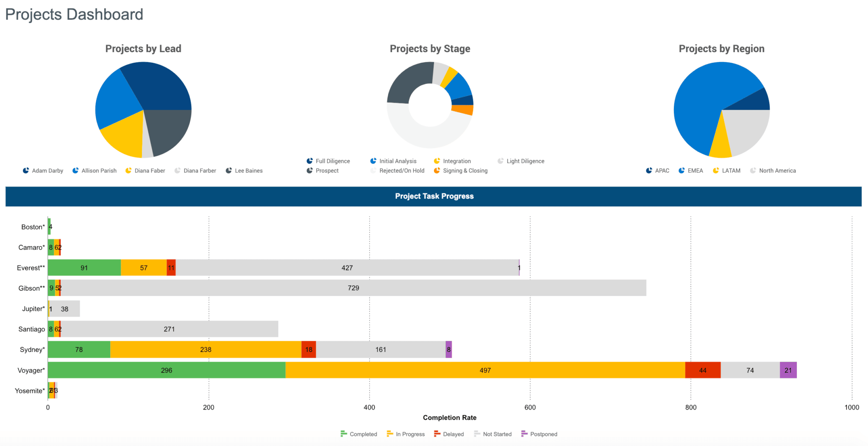The height and width of the screenshot is (446, 868).
Task: Click the Projects by Lead chart title
Action: pyautogui.click(x=143, y=49)
